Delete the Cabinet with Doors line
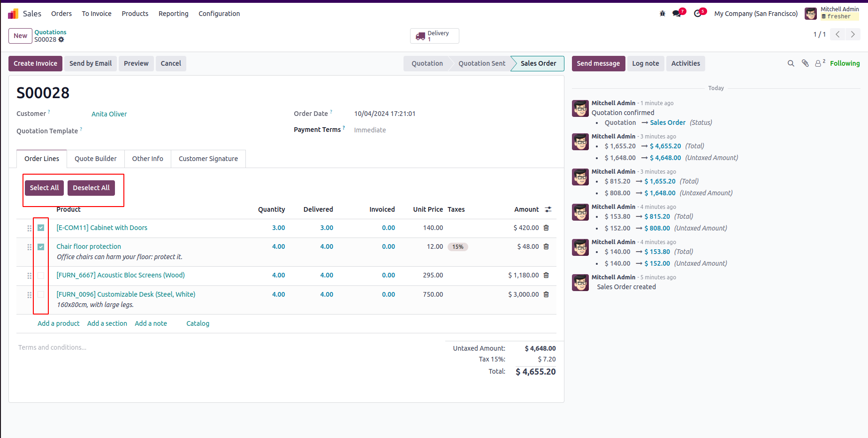This screenshot has height=438, width=868. pos(546,228)
